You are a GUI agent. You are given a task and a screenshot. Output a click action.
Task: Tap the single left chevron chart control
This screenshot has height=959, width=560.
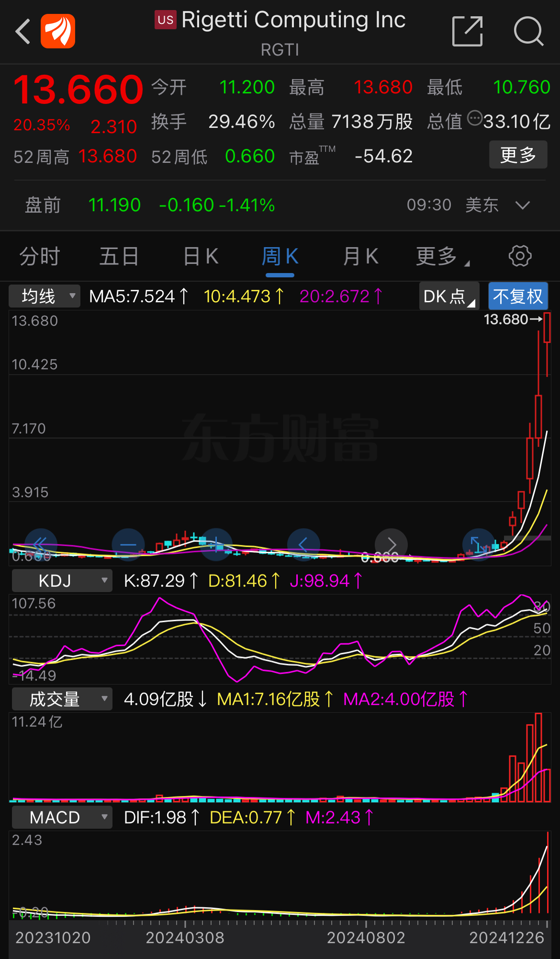coord(303,545)
